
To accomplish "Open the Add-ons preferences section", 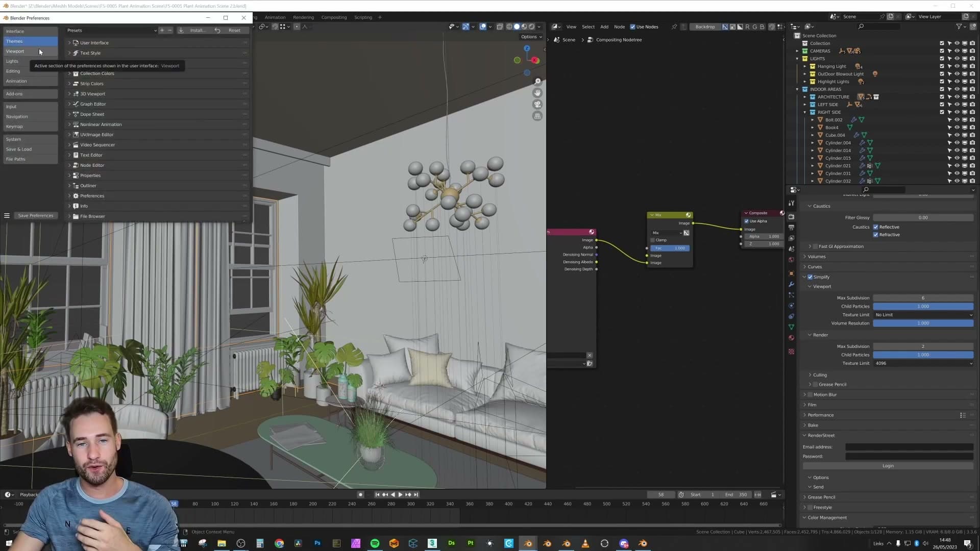I will click(x=30, y=94).
